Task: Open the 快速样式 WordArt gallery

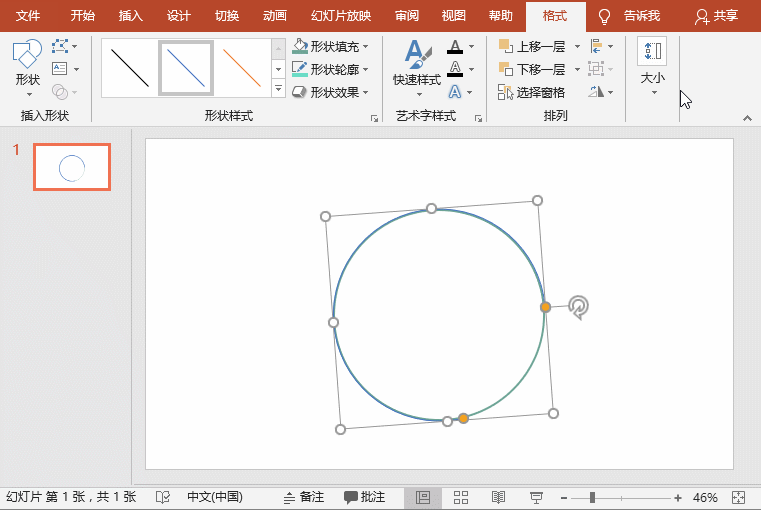Action: tap(417, 67)
